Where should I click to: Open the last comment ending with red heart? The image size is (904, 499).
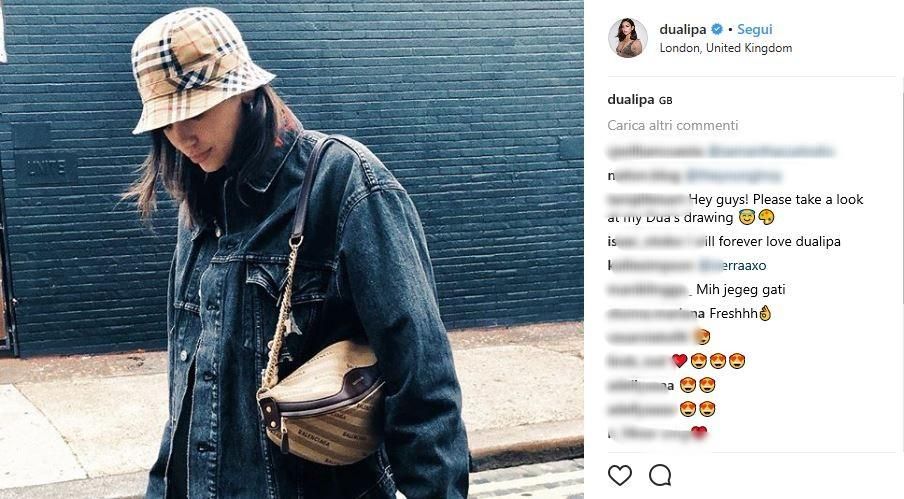[x=657, y=432]
